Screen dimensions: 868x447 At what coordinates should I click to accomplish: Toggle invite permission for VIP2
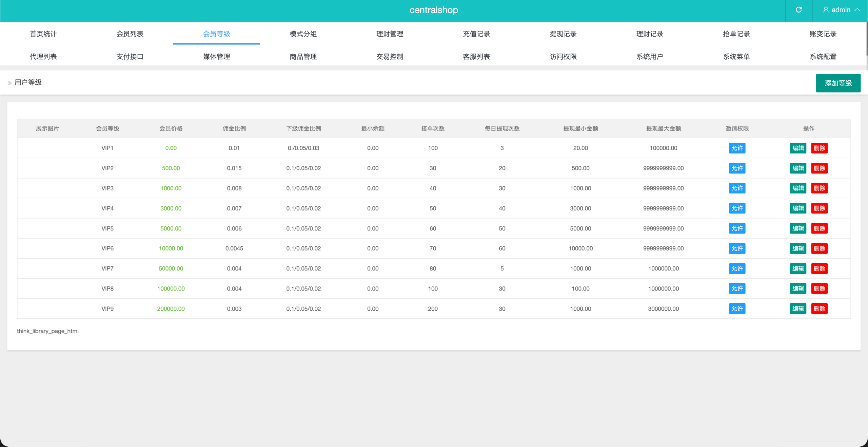pos(737,168)
